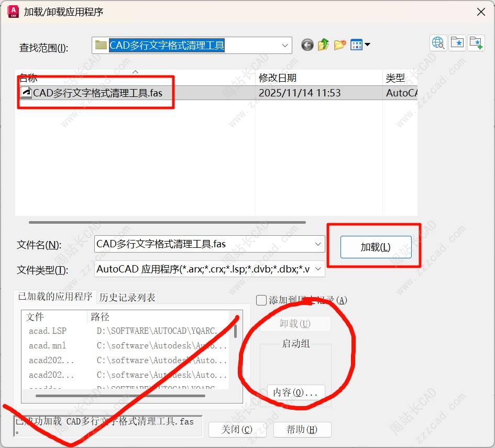Expand the 文件类型 filter dropdown
Image resolution: width=495 pixels, height=448 pixels.
[318, 270]
